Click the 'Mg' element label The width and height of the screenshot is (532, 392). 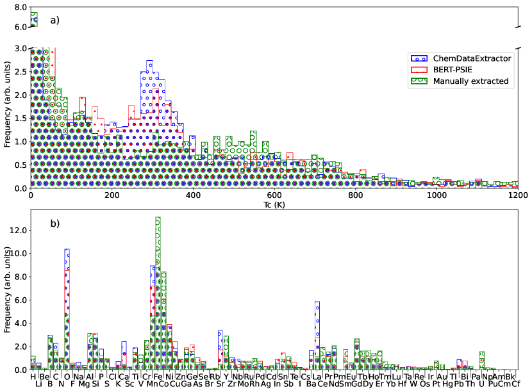84,384
